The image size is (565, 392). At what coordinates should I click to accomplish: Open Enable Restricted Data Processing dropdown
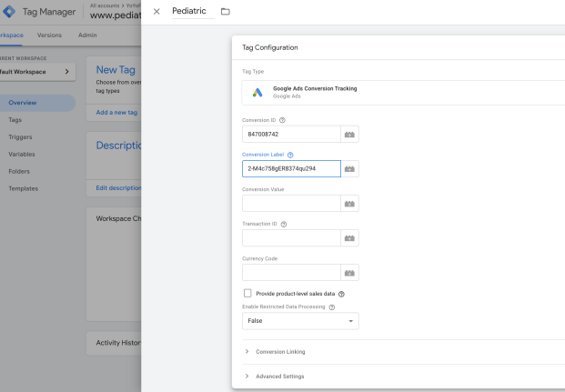tap(300, 321)
